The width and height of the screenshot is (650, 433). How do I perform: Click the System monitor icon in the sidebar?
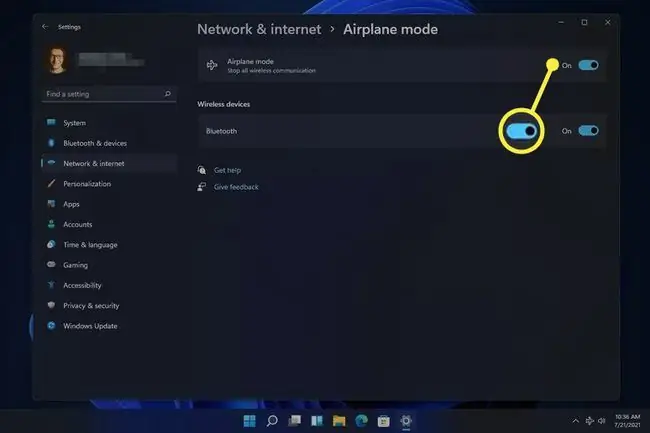coord(51,122)
